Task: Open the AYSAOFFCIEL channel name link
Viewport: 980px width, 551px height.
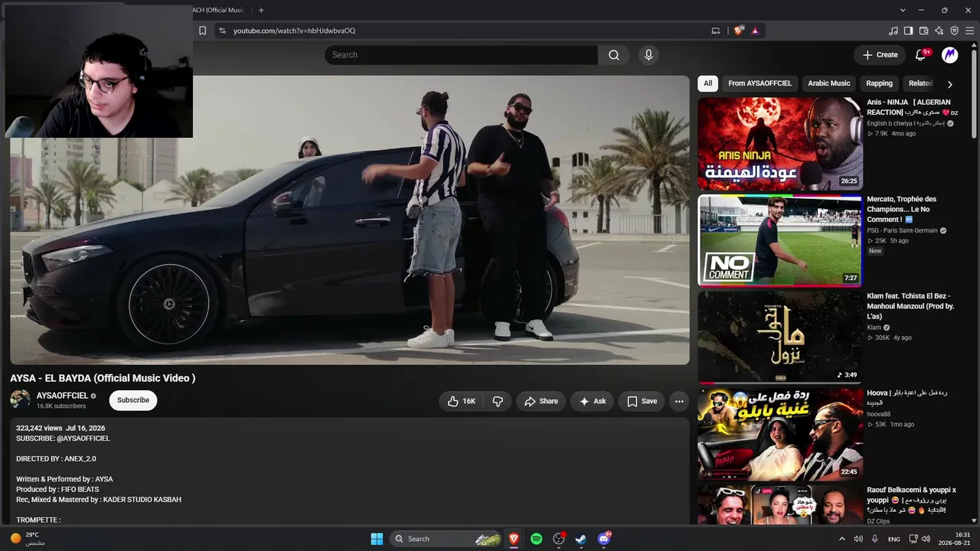Action: click(x=63, y=396)
